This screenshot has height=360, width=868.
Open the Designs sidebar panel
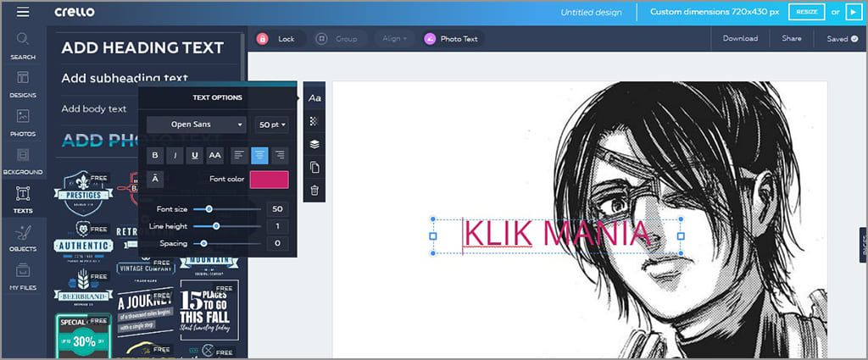(x=23, y=84)
